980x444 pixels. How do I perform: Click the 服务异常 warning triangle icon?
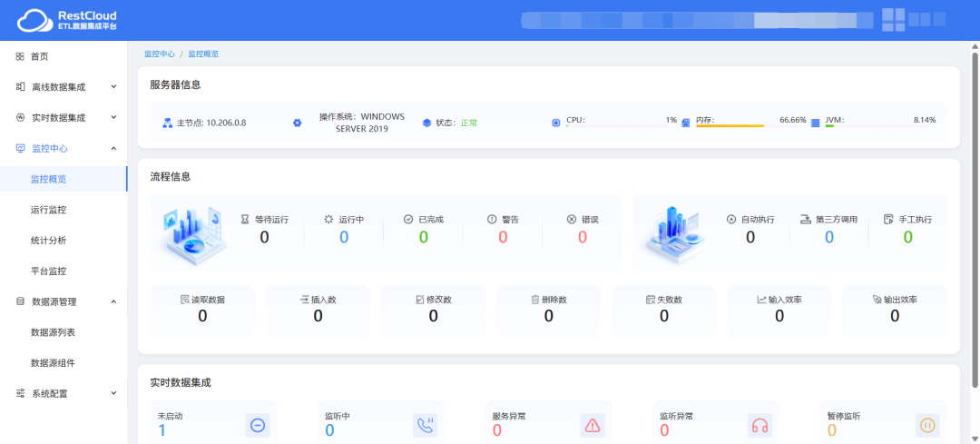[593, 426]
